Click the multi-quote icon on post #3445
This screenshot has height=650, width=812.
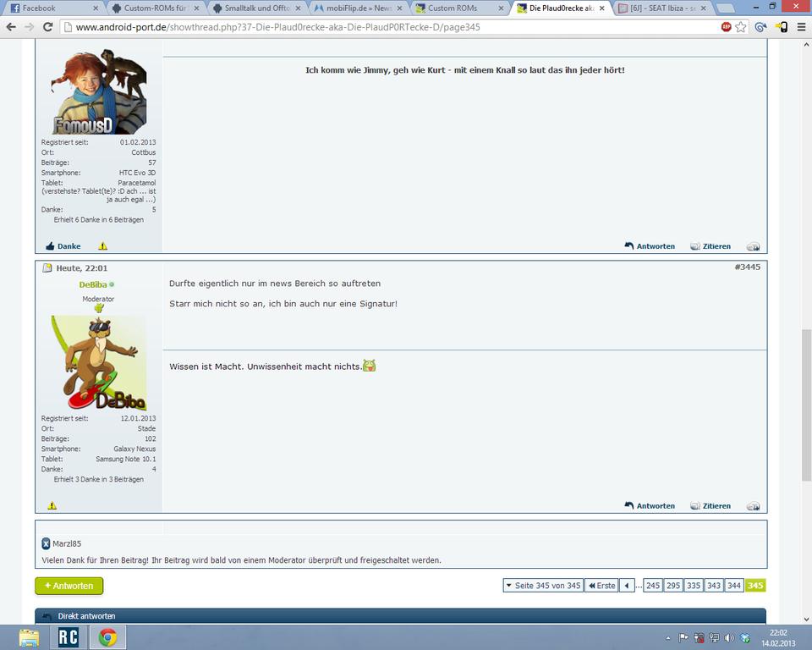pos(753,506)
